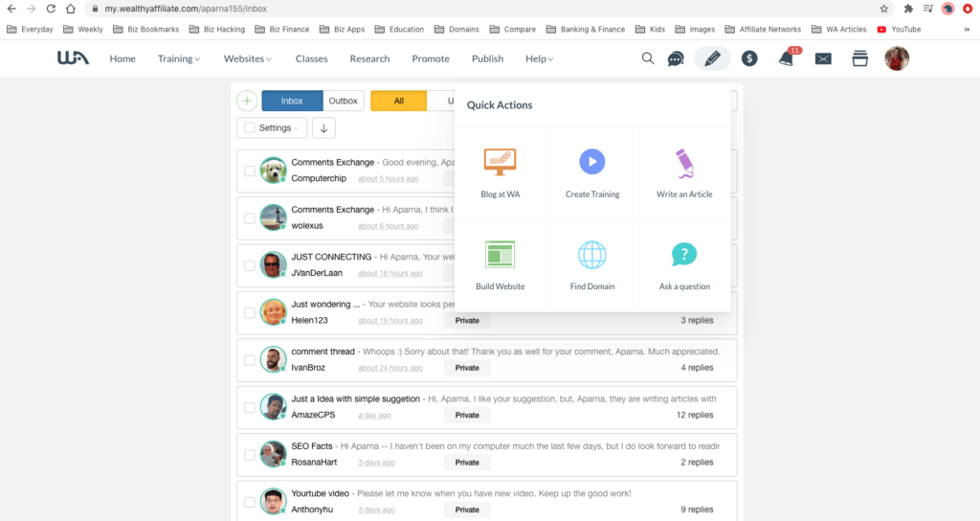Screen dimensions: 980x521
Task: Expand the Settings dropdown above messages
Action: tap(272, 128)
